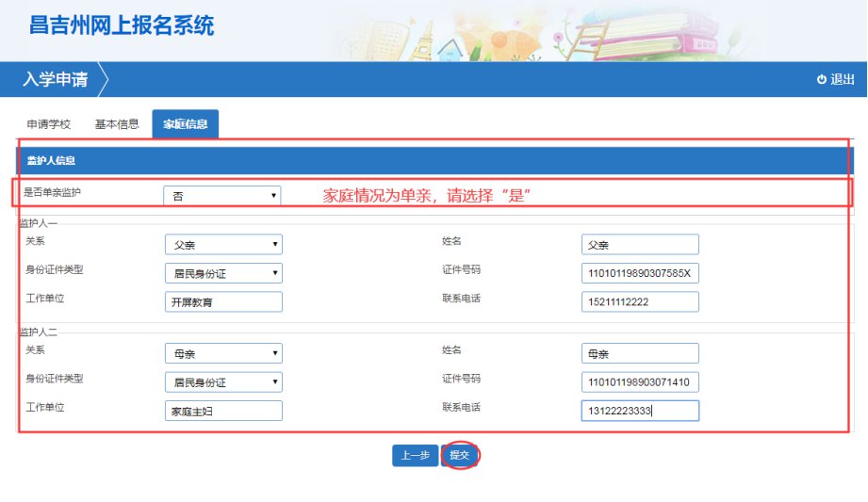Click guardian two 姓名 field containing 母亲
The width and height of the screenshot is (868, 502).
pos(640,354)
